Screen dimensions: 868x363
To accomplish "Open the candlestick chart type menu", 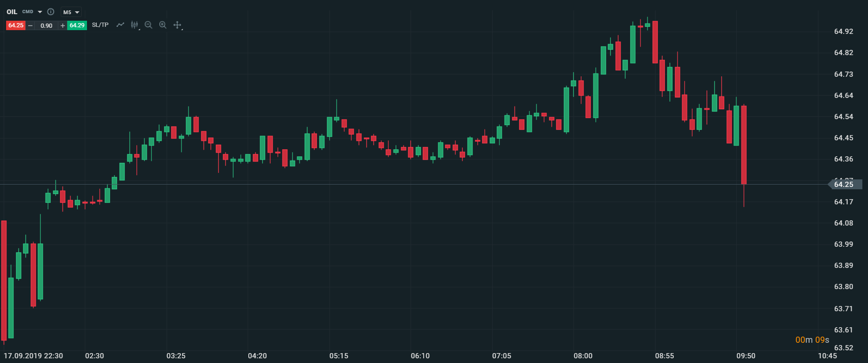I will point(134,25).
